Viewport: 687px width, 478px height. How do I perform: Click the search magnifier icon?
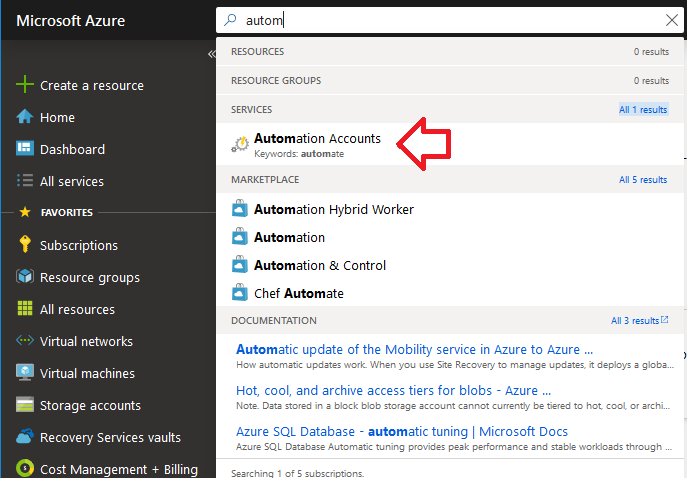click(x=230, y=20)
